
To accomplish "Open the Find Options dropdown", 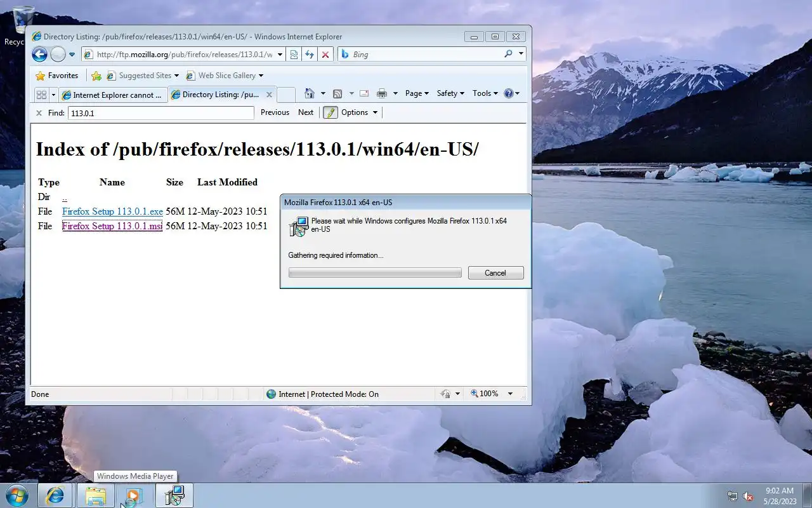I will tap(359, 112).
